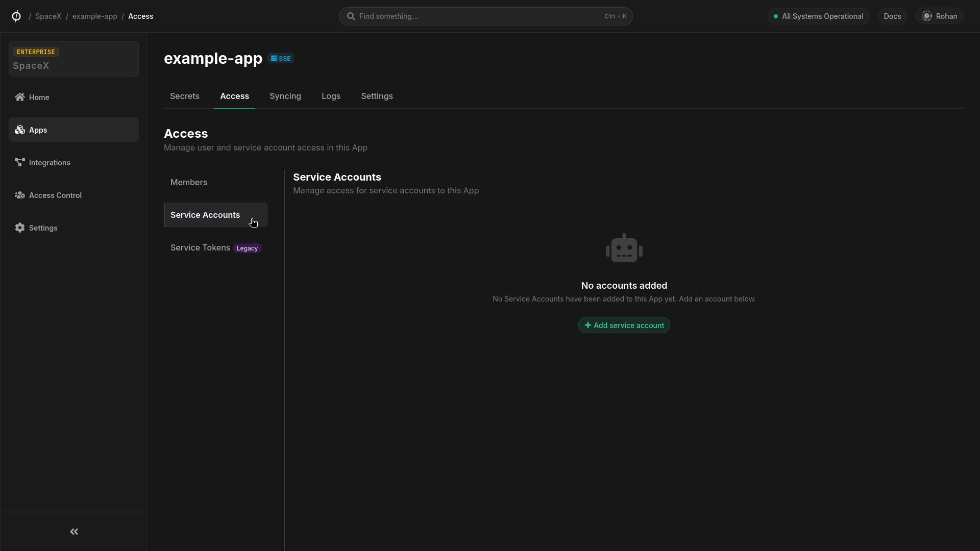Click the All Systems Operational status indicator
This screenshot has width=980, height=551.
(x=818, y=16)
